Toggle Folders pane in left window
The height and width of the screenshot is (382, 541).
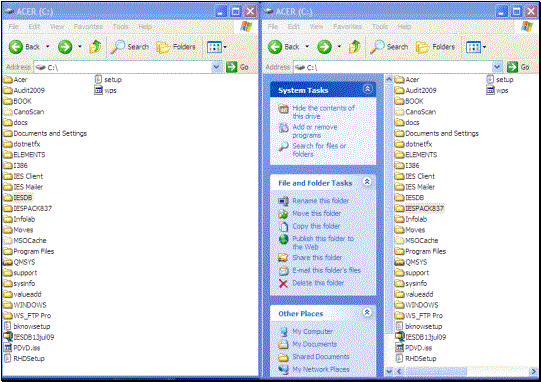pos(176,47)
